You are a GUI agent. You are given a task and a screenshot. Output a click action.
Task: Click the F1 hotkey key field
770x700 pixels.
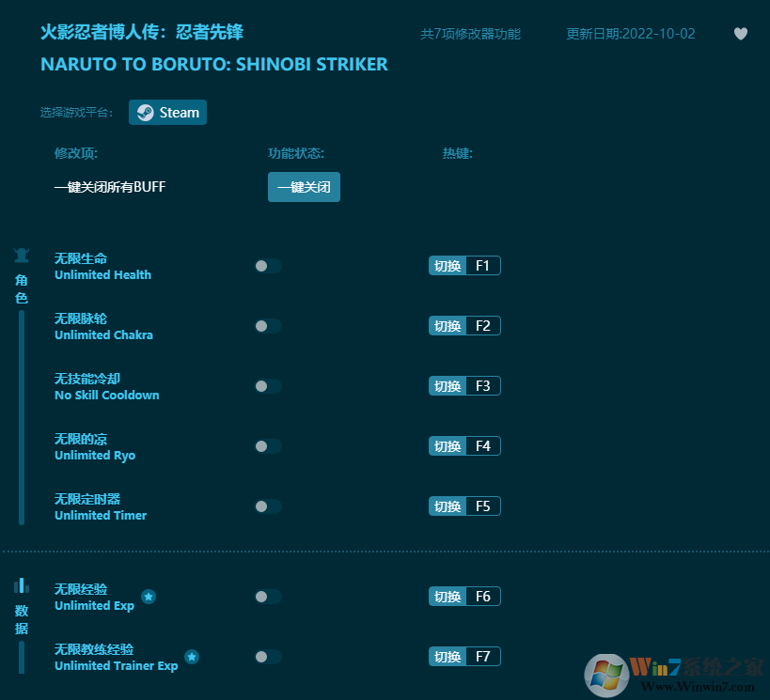click(x=483, y=266)
